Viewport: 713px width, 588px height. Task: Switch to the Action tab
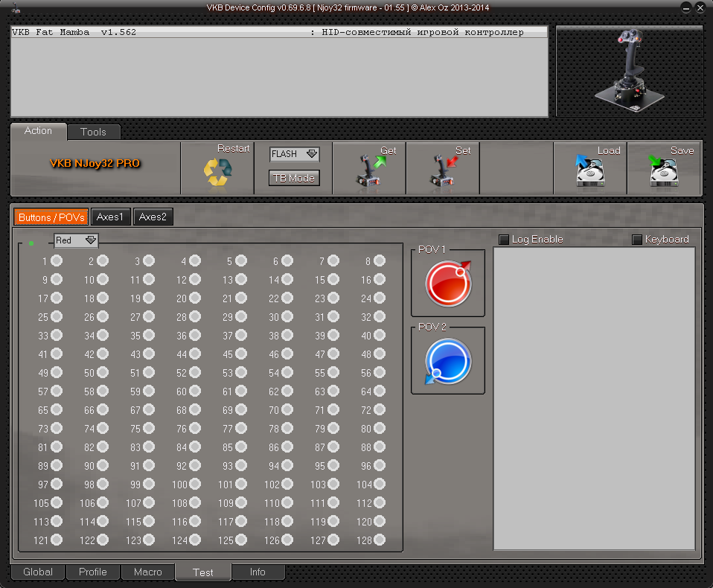38,131
